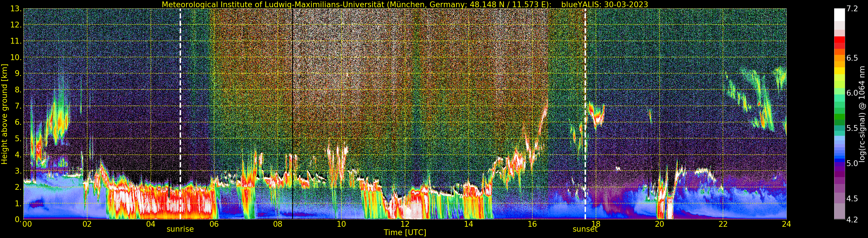
Task: Click the 1 km height tick label
Action: click(19, 203)
